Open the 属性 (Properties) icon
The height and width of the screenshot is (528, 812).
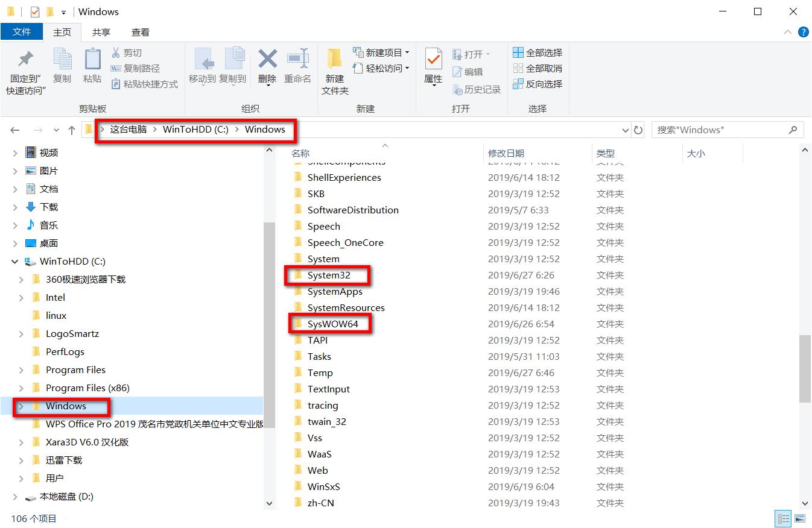point(433,68)
